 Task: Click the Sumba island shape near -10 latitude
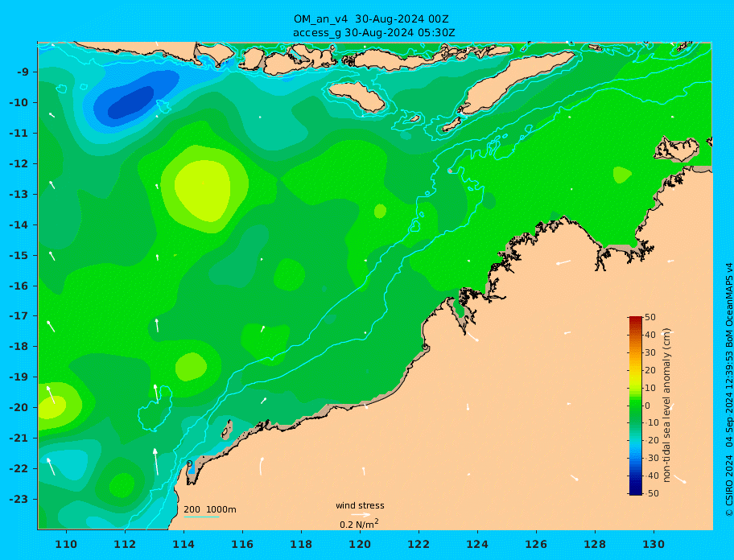point(357,97)
